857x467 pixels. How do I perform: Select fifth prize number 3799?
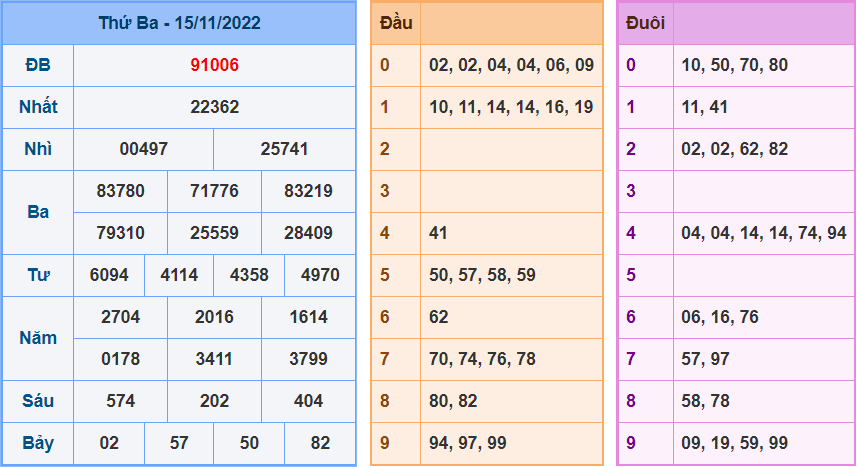click(308, 359)
